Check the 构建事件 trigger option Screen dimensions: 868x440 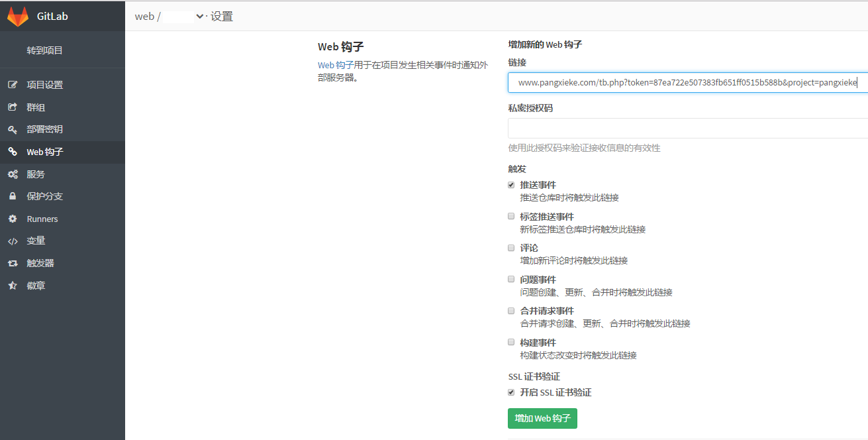point(510,342)
